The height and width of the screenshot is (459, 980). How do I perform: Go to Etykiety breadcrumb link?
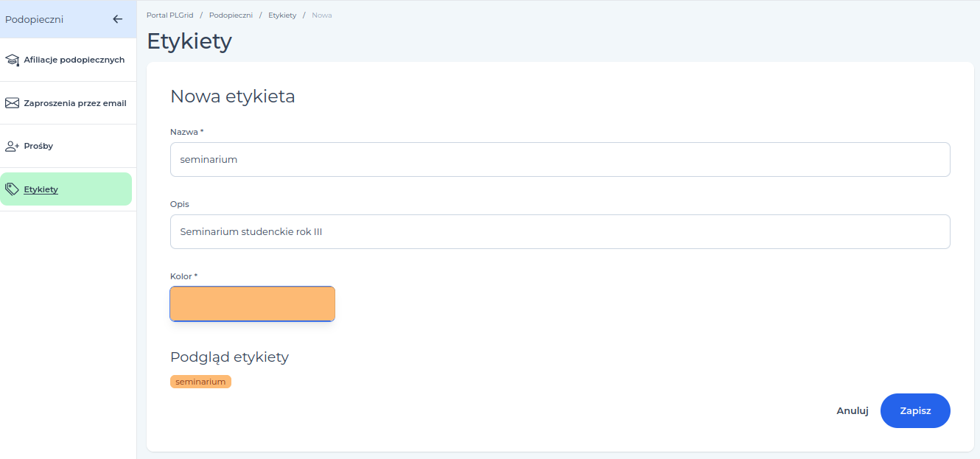click(x=282, y=15)
